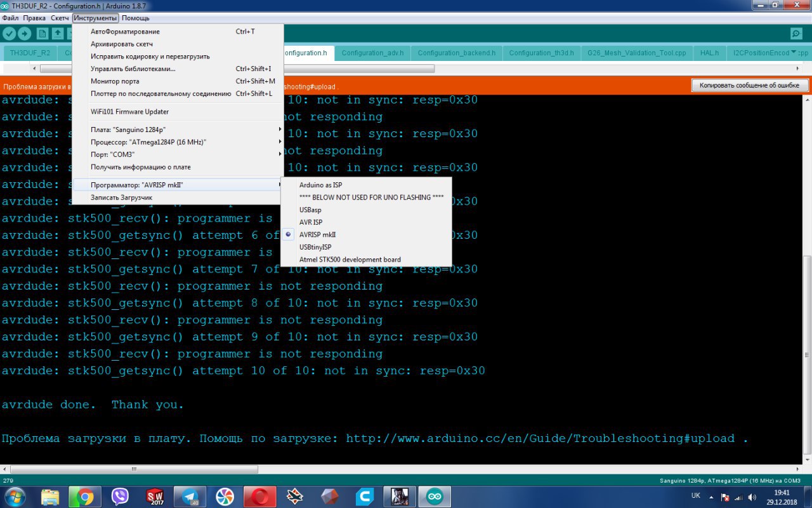The image size is (812, 508).
Task: Switch to the TH3DUF_R2 tab
Action: [30, 53]
